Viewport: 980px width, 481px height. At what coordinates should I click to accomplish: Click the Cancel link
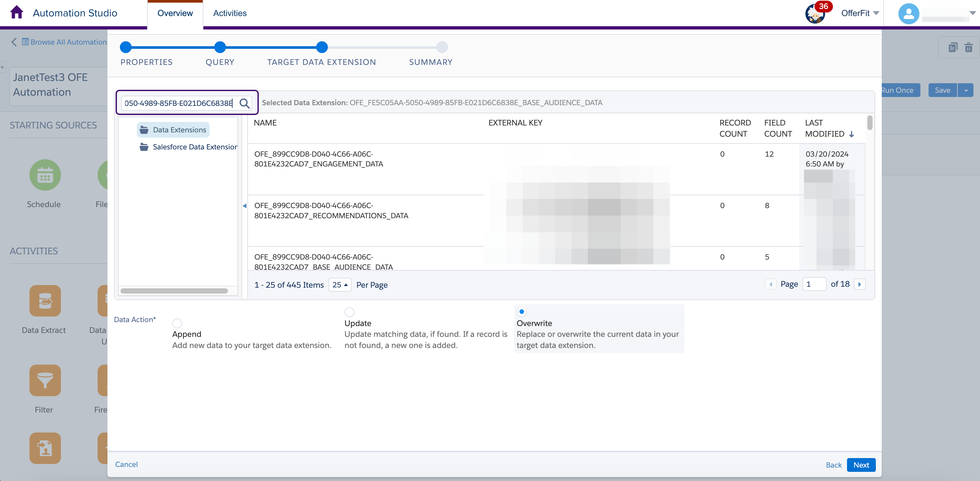126,464
